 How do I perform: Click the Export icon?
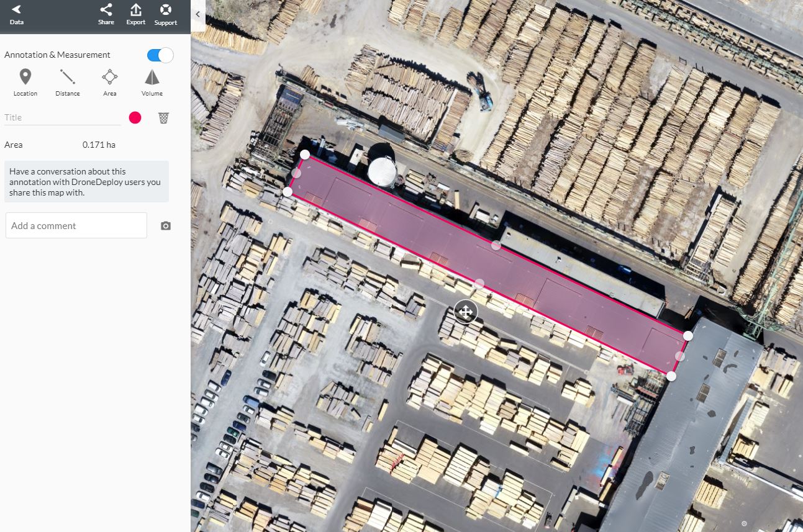pyautogui.click(x=135, y=15)
